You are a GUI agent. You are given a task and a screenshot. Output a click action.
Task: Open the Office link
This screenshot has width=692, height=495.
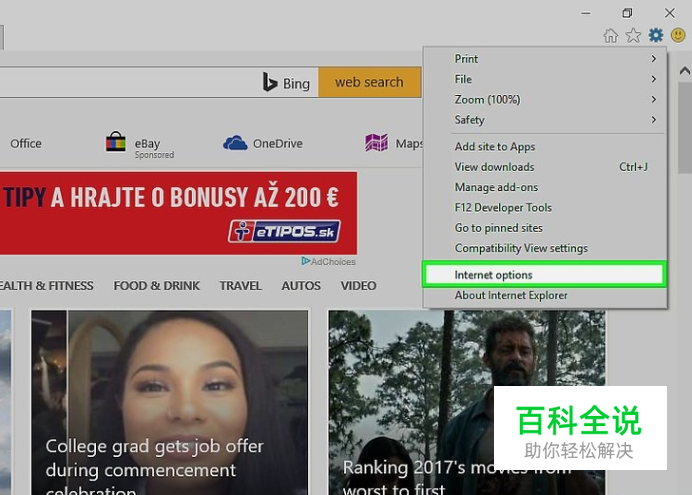pos(26,143)
